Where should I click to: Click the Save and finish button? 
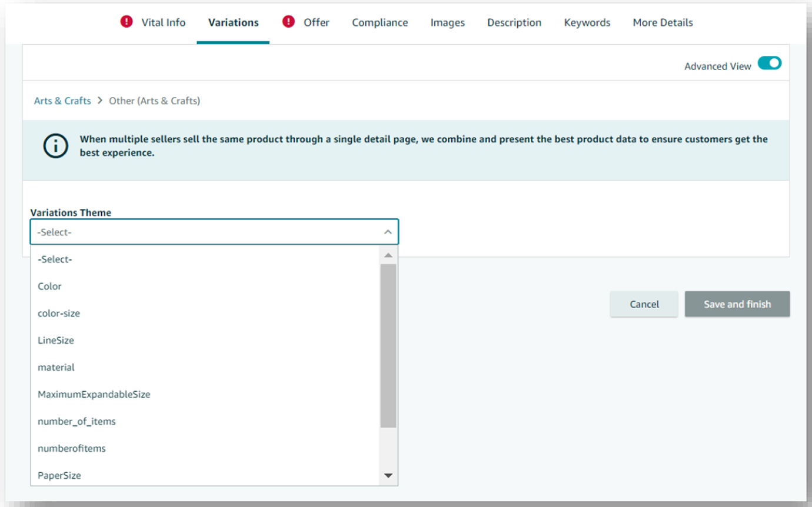(x=737, y=304)
